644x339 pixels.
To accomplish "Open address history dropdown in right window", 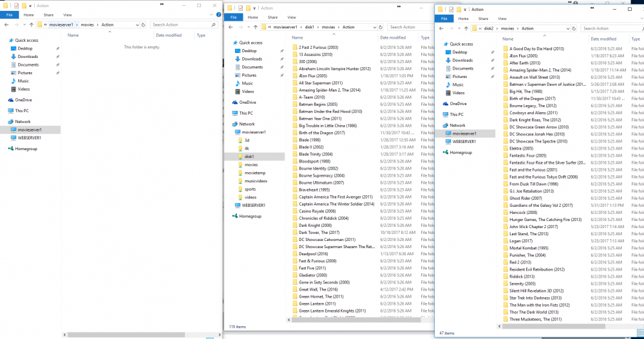I will tap(567, 28).
